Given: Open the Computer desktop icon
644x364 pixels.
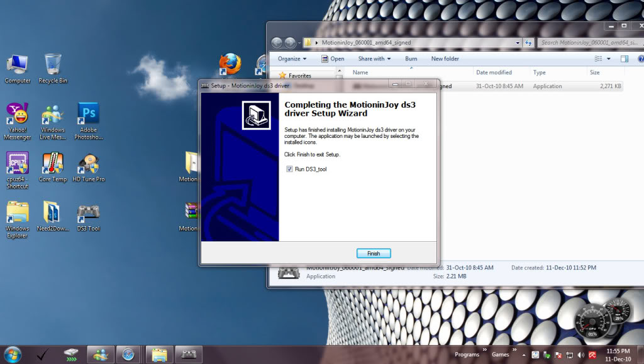Looking at the screenshot, I should coord(17,69).
